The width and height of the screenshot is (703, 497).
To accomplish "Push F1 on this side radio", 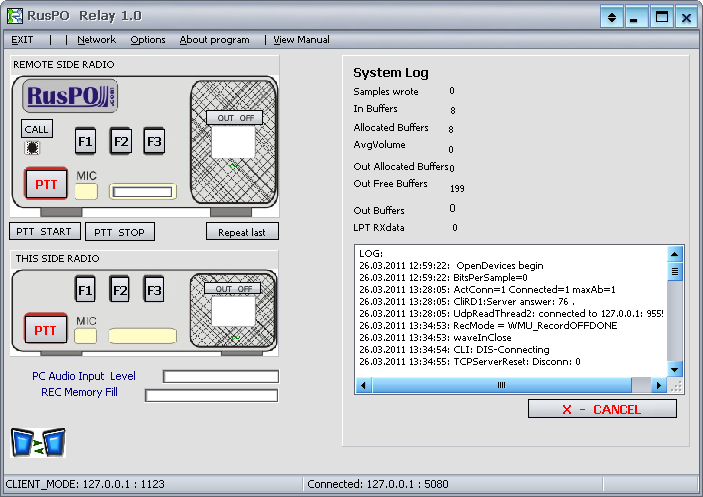I will (85, 290).
